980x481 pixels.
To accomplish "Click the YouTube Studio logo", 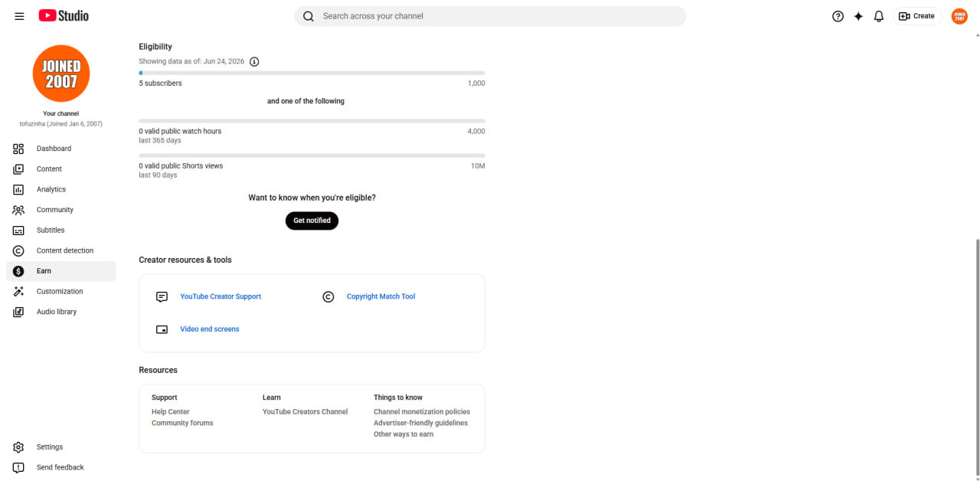I will coord(64,15).
